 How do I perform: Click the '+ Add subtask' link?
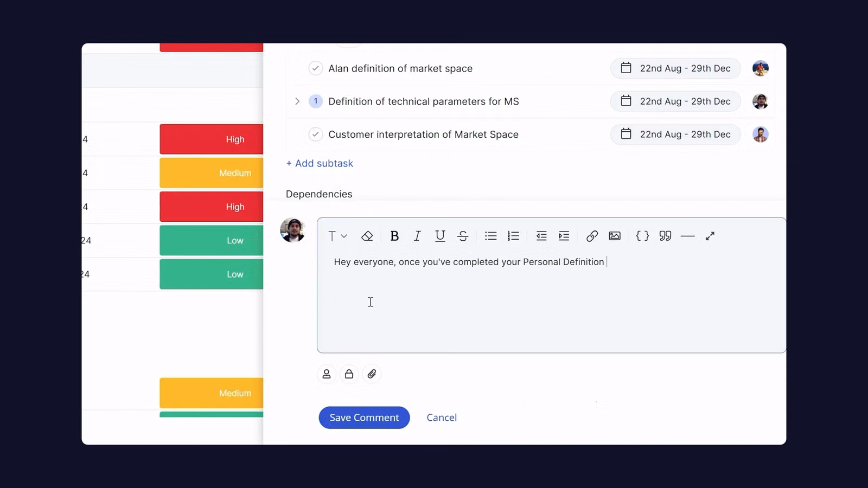click(x=320, y=163)
